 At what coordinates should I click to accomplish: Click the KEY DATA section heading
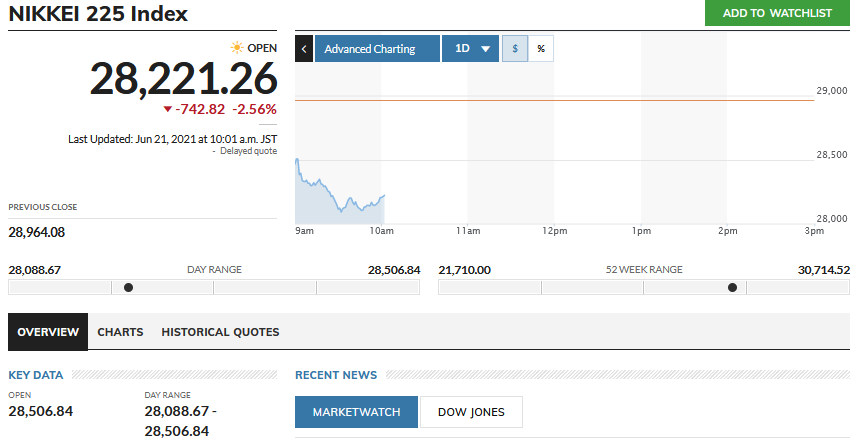click(35, 375)
